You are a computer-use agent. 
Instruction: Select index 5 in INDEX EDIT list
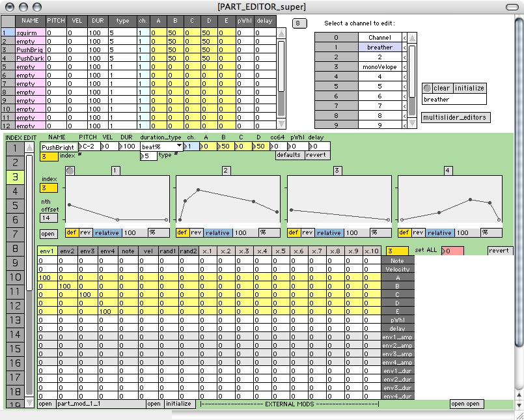click(14, 205)
